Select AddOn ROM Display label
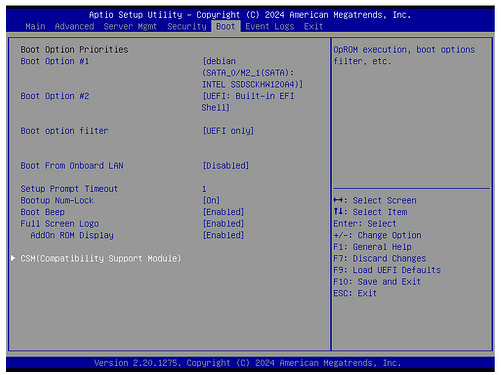The height and width of the screenshot is (375, 501). click(x=72, y=235)
